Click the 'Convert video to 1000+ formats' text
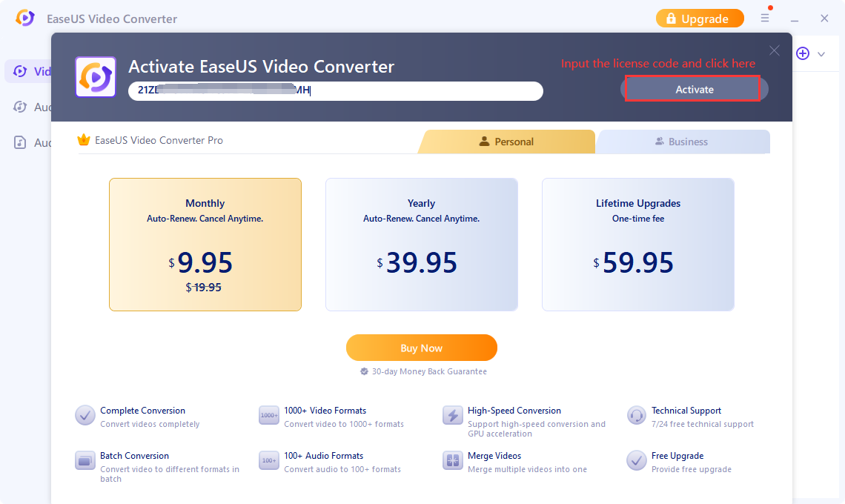Viewport: 845px width, 504px height. point(344,424)
